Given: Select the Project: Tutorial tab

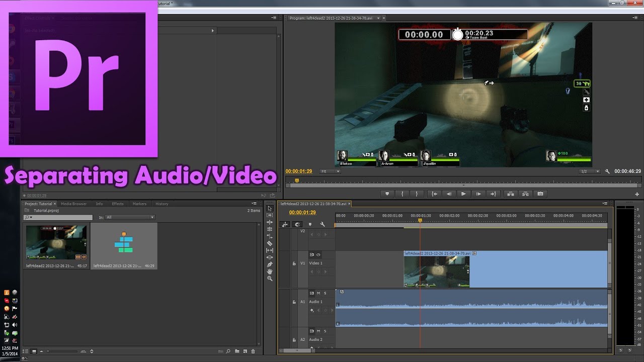Looking at the screenshot, I should (x=38, y=204).
